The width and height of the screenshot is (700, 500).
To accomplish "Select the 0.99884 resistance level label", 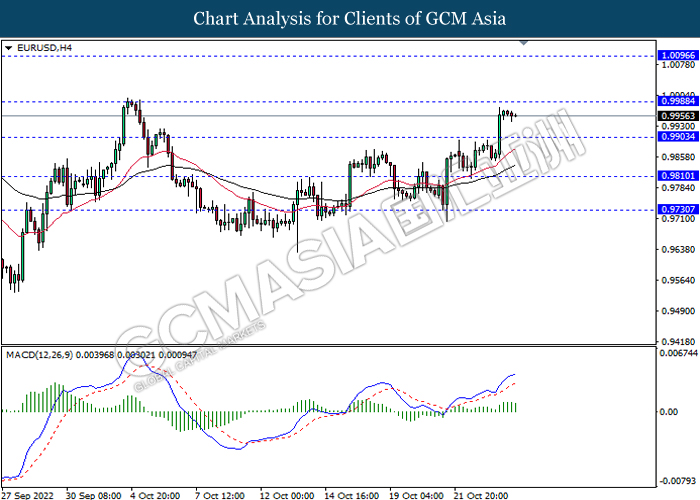I will 678,101.
